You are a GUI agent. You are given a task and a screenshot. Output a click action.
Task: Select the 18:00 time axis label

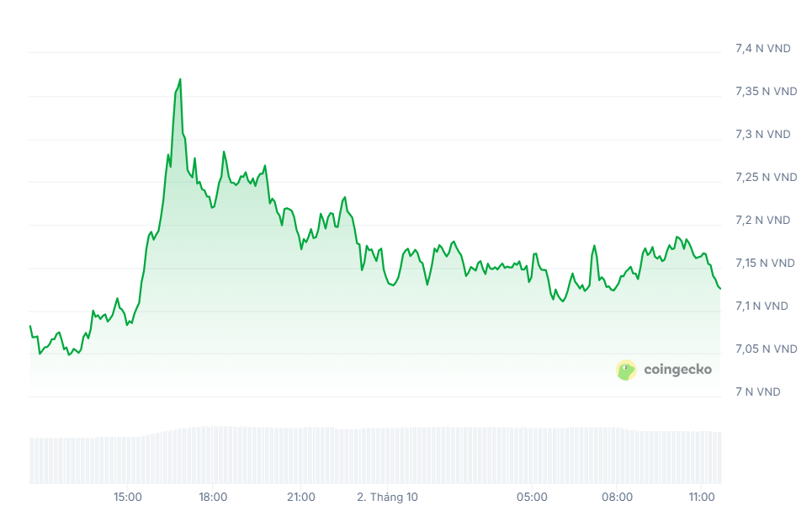point(214,497)
